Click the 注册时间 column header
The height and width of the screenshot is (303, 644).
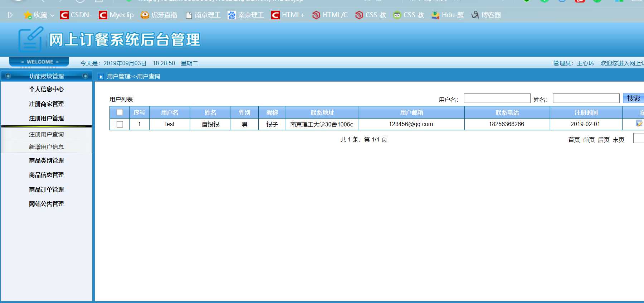tap(586, 112)
